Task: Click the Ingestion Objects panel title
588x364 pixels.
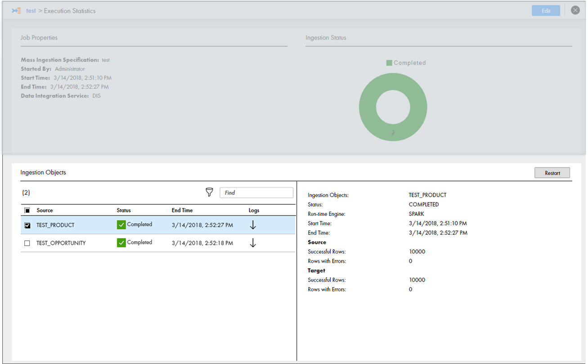Action: click(43, 172)
